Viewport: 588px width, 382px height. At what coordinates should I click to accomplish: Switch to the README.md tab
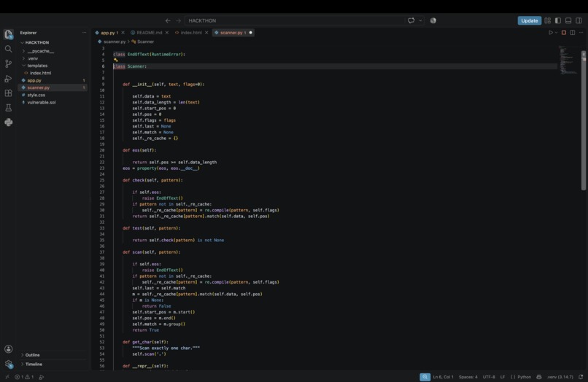[150, 33]
